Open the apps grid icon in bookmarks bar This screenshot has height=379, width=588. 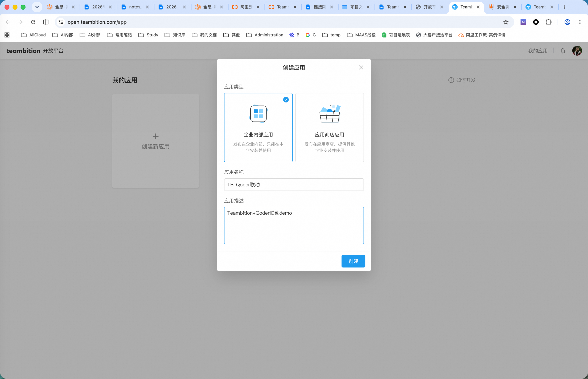(x=7, y=35)
